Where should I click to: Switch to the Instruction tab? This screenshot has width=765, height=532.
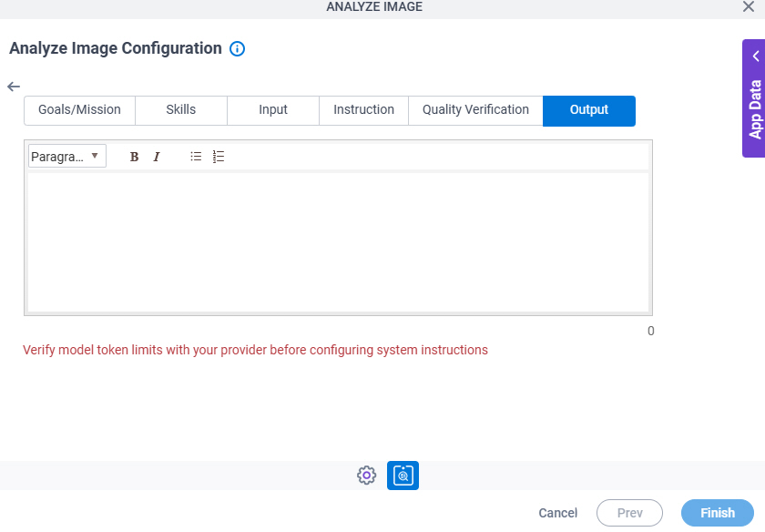click(364, 110)
